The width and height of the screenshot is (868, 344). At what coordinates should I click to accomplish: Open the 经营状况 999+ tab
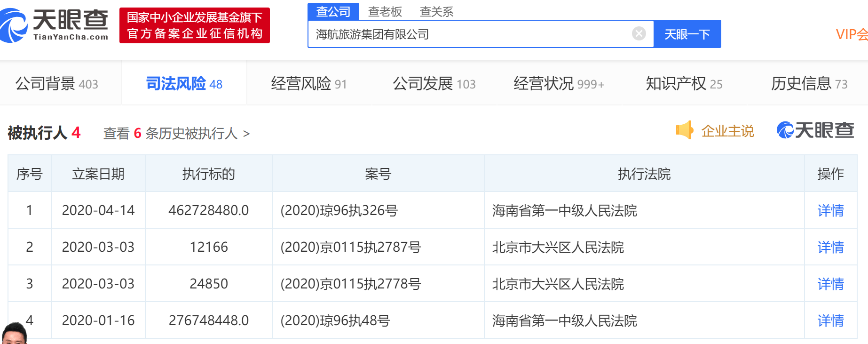(559, 84)
